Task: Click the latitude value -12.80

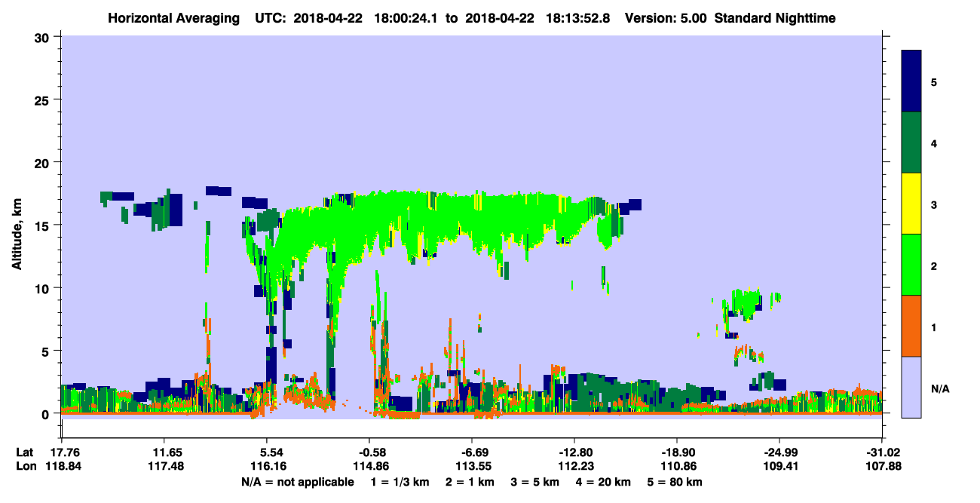Action: [574, 452]
